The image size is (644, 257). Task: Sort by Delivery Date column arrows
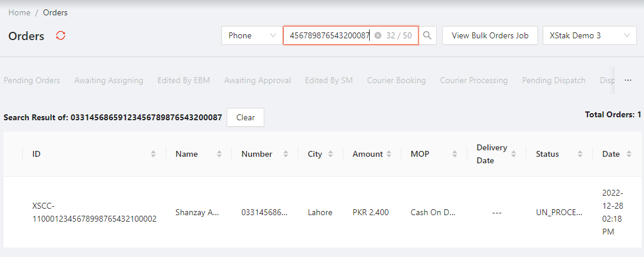pos(513,154)
